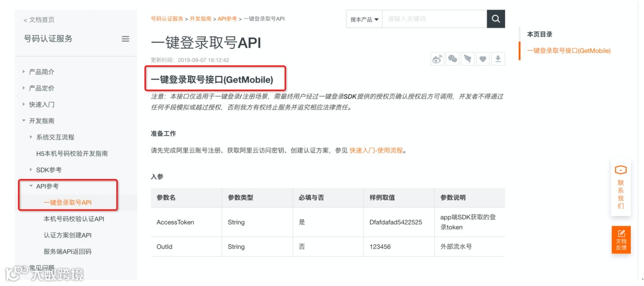644x286 pixels.
Task: Jump to 一键登录取号接口(GetMobile) in page contents
Action: (x=569, y=51)
